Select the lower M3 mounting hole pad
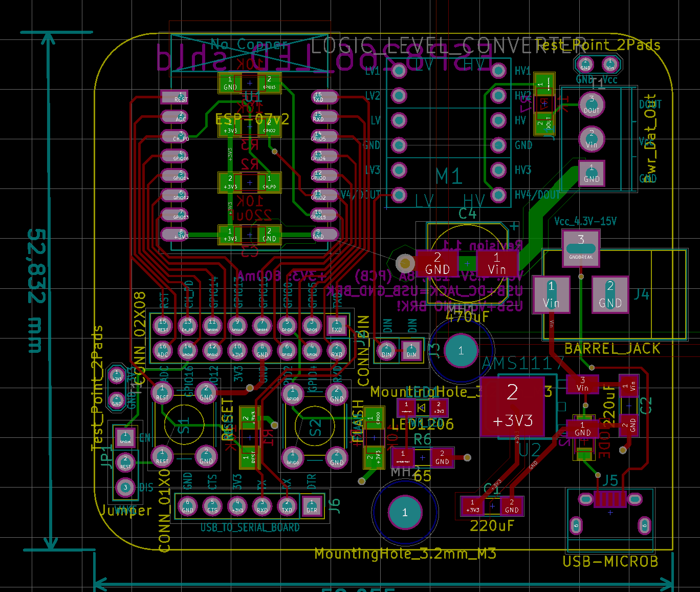This screenshot has width=700, height=592. click(x=405, y=513)
